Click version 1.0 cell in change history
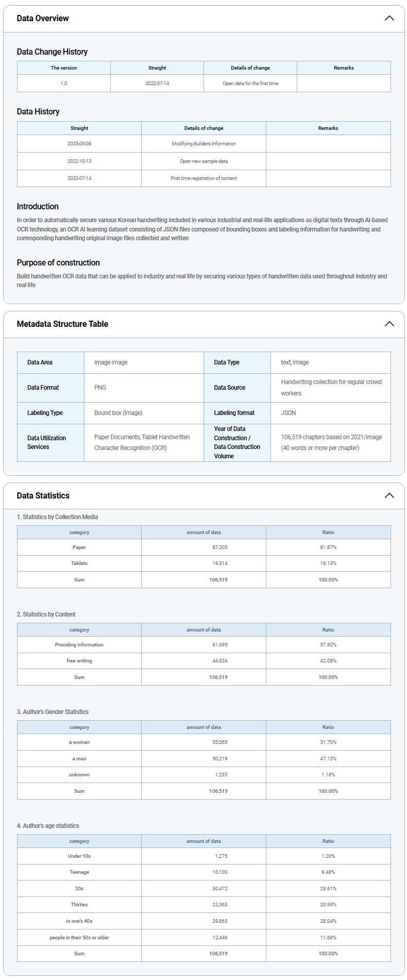Image resolution: width=407 pixels, height=980 pixels. coord(64,84)
